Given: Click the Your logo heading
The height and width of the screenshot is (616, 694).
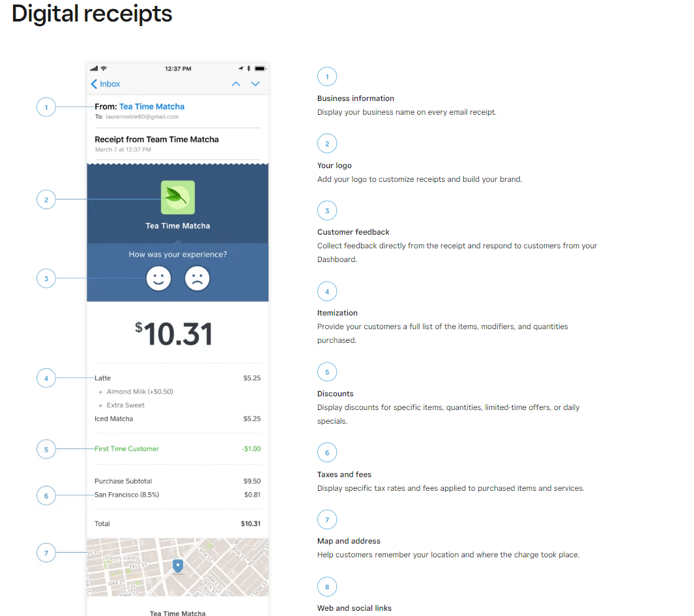Looking at the screenshot, I should (x=334, y=166).
